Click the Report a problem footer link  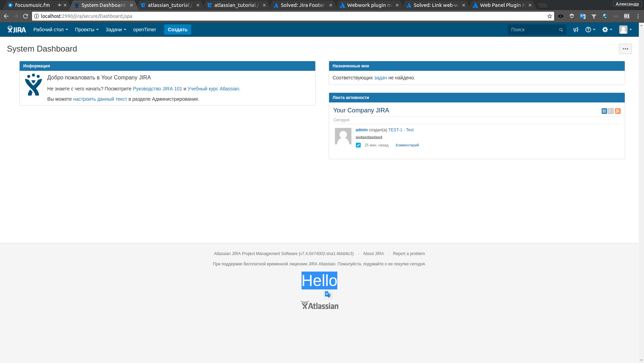click(409, 254)
